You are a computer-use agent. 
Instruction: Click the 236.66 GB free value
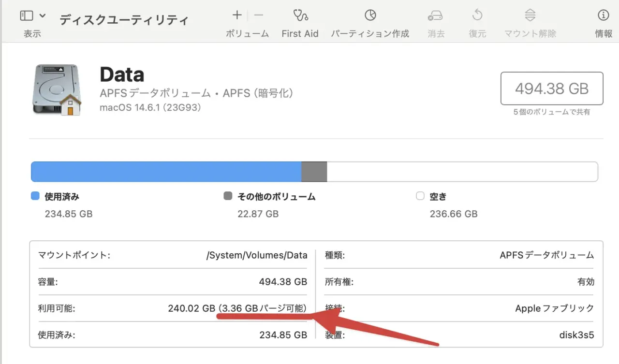point(454,214)
